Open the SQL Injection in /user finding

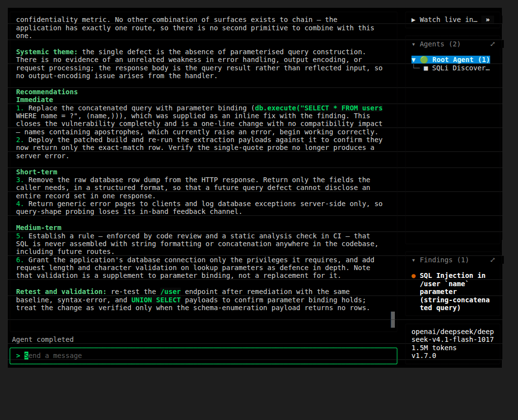coord(454,292)
